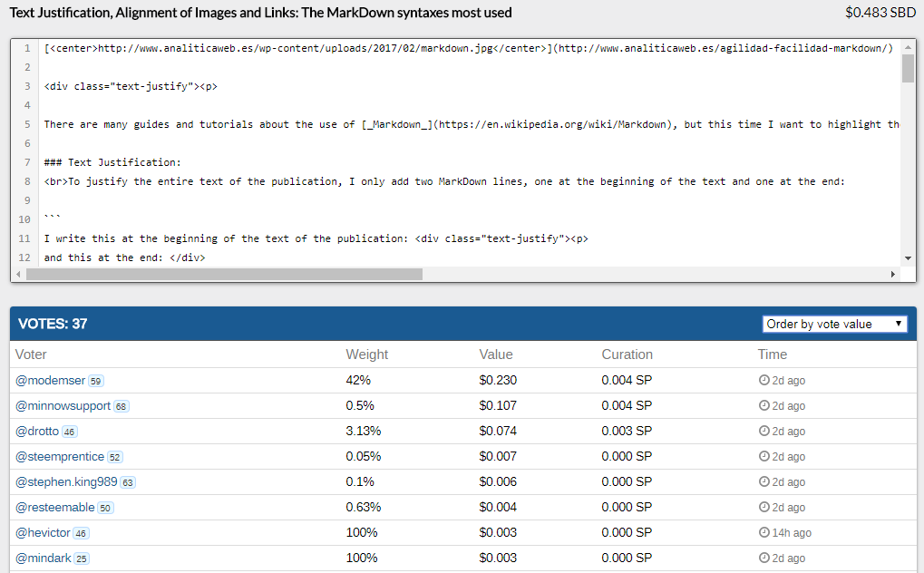Image resolution: width=924 pixels, height=573 pixels.
Task: Click the code editor scroll down arrow
Action: (x=908, y=258)
